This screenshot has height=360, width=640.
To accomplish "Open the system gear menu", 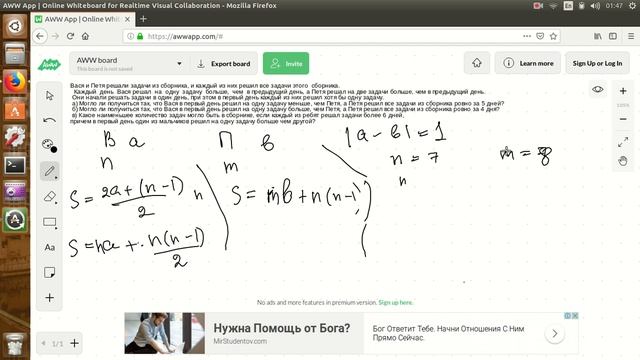I will point(632,6).
